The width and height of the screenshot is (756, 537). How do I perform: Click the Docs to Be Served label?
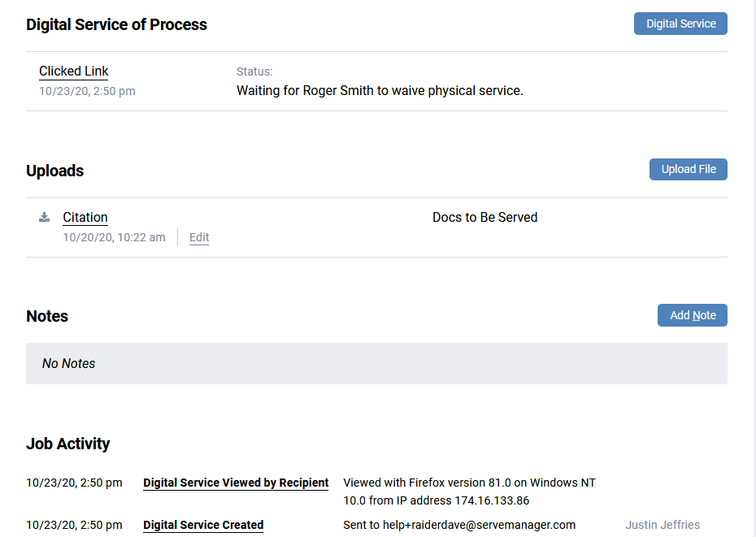tap(484, 218)
